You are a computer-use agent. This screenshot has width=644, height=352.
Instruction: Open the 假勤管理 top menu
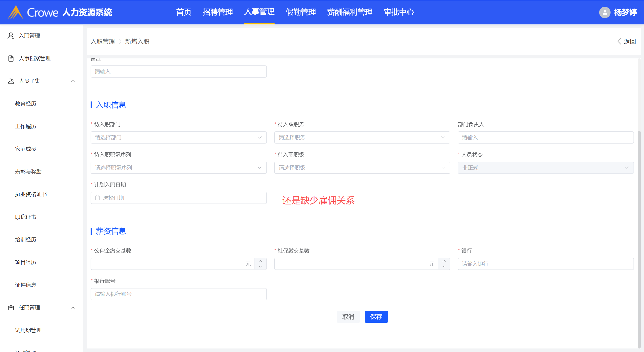coord(300,12)
